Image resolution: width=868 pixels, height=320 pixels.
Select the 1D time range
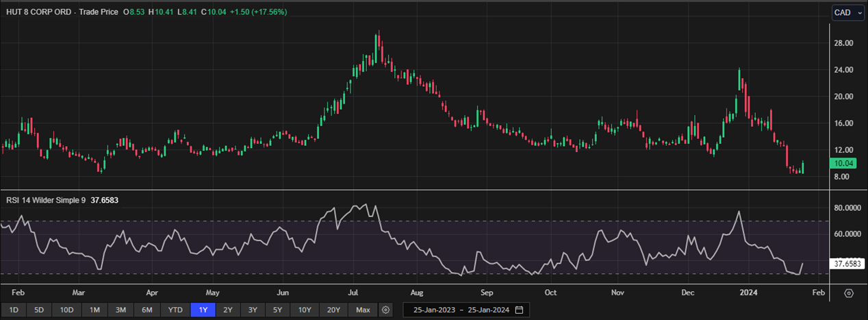pyautogui.click(x=14, y=310)
